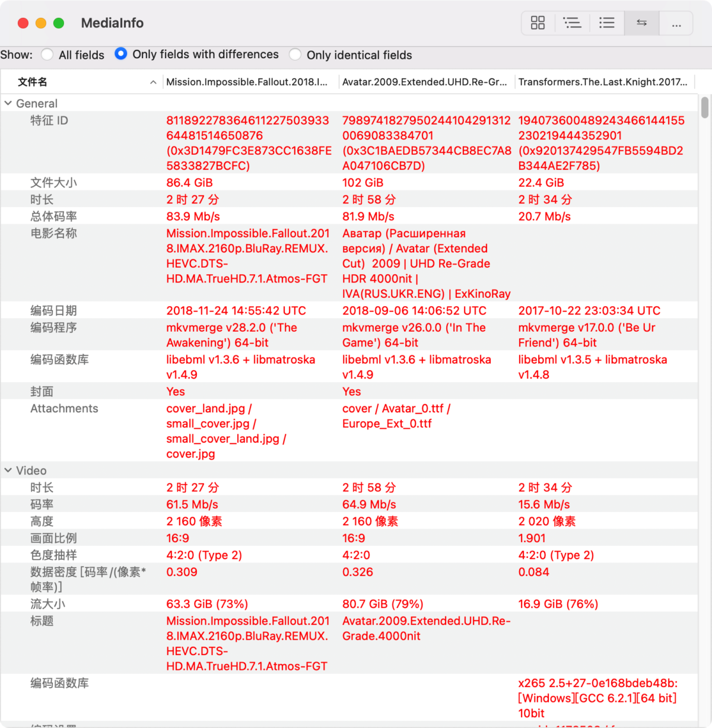Click the 画面比例 row label
This screenshot has height=728, width=712.
53,538
